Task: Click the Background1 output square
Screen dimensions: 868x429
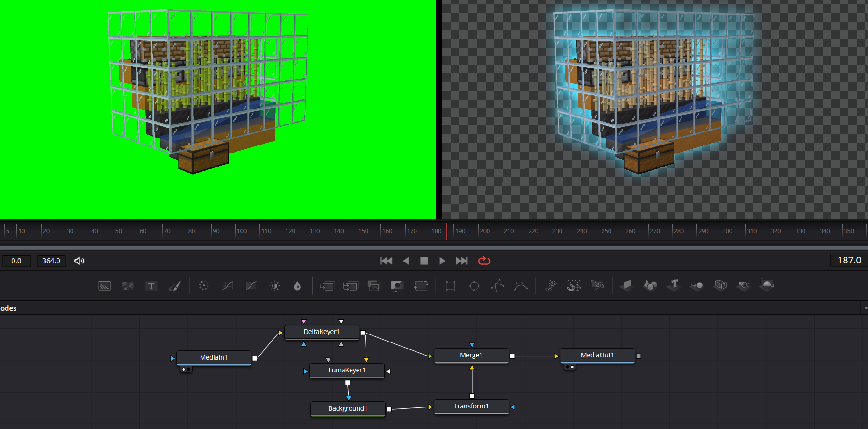Action: click(389, 409)
